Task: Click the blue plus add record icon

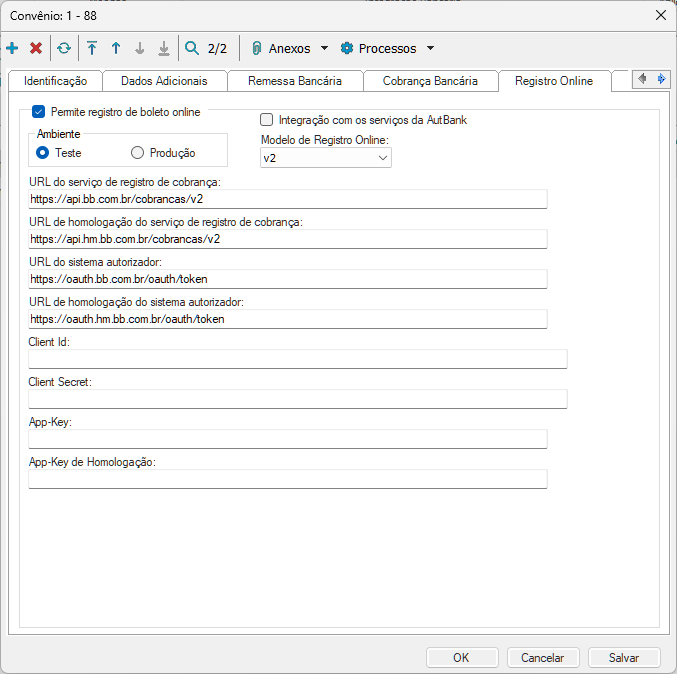Action: coord(12,48)
